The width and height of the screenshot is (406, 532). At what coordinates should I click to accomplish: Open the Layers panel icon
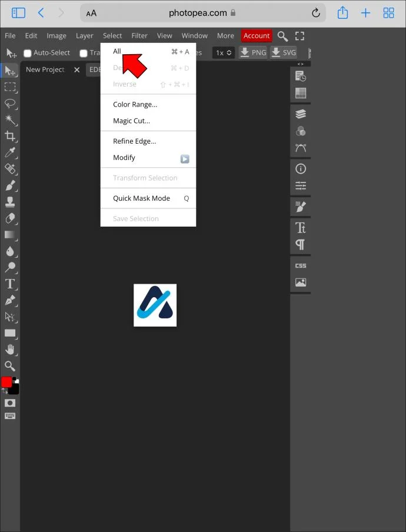301,114
